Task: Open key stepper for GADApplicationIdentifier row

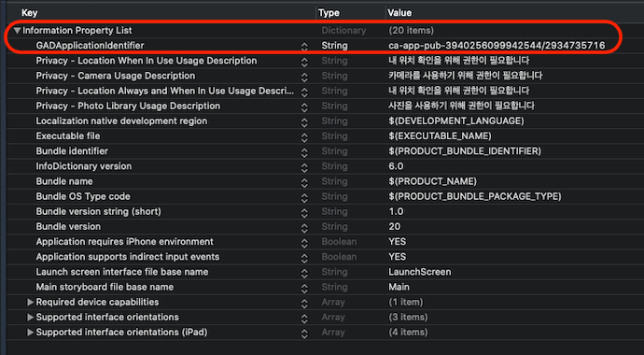Action: [x=304, y=47]
